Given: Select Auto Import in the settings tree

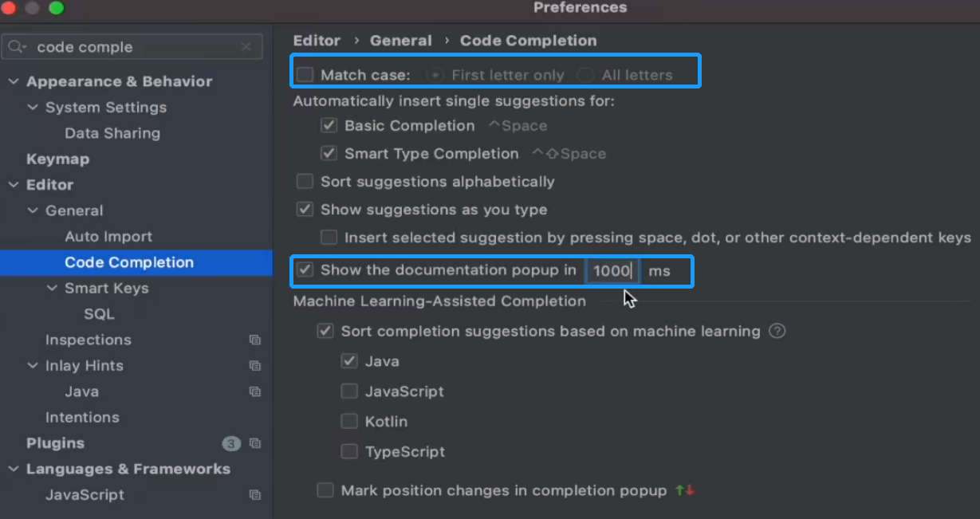Looking at the screenshot, I should click(x=108, y=237).
